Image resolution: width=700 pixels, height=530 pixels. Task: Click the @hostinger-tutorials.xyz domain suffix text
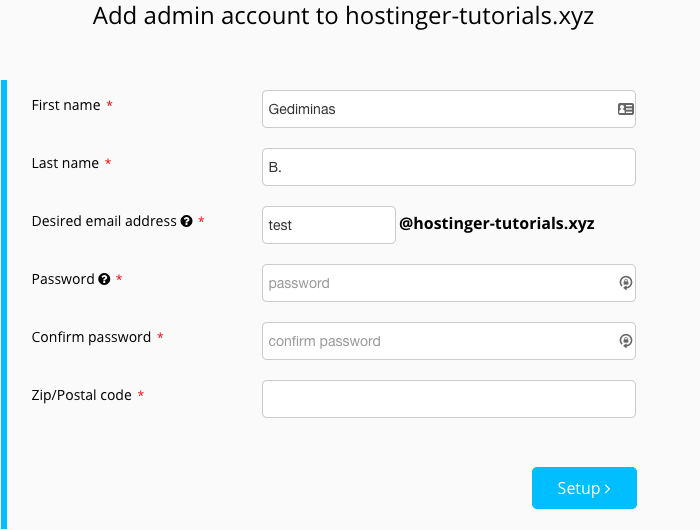[x=496, y=223]
